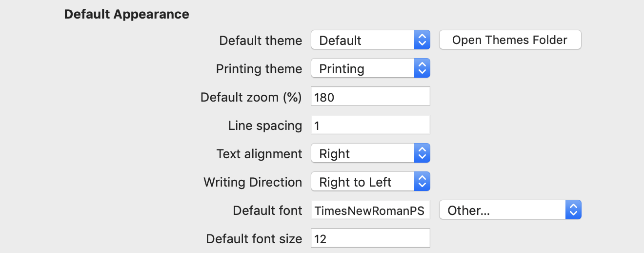Click the "Default theme" label

point(261,41)
